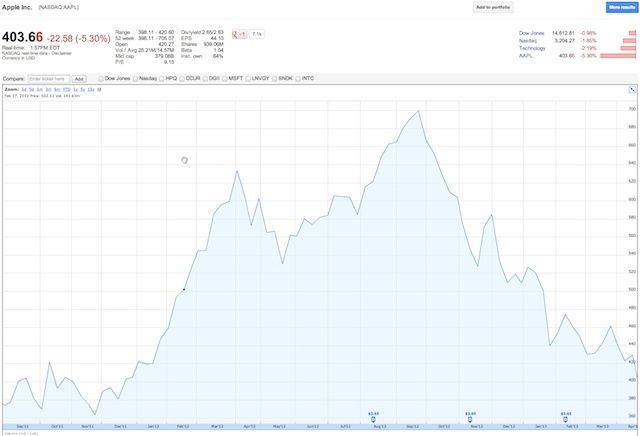Enable the Dow Jones comparison checkbox
Screen dimensions: 640x436
[x=101, y=78]
